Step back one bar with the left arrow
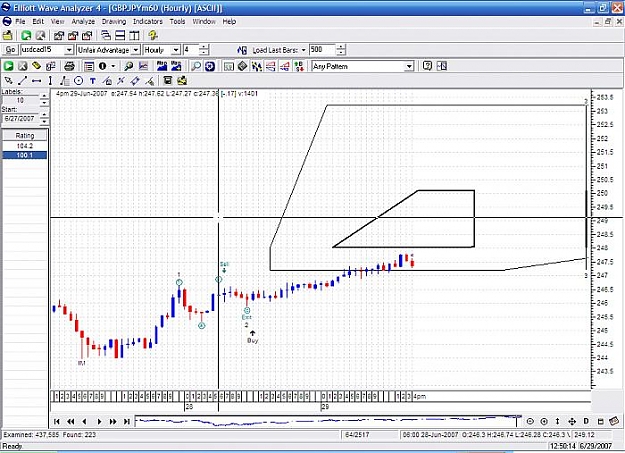Image resolution: width=625 pixels, height=453 pixels. (84, 421)
